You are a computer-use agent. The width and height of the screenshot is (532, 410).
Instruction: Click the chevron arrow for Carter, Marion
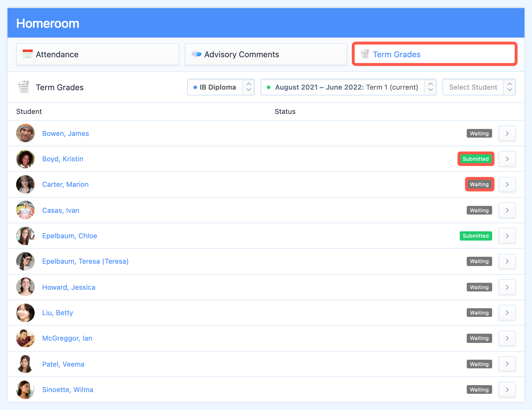click(507, 184)
